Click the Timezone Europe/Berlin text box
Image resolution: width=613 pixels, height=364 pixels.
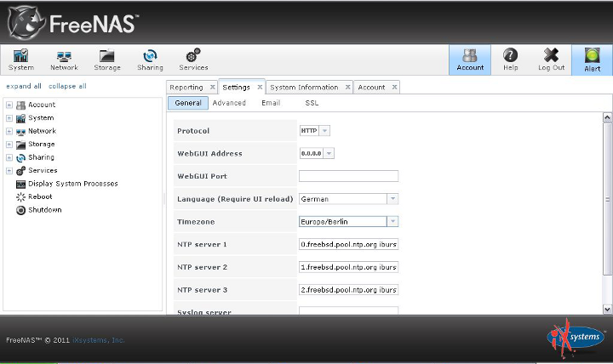click(343, 221)
